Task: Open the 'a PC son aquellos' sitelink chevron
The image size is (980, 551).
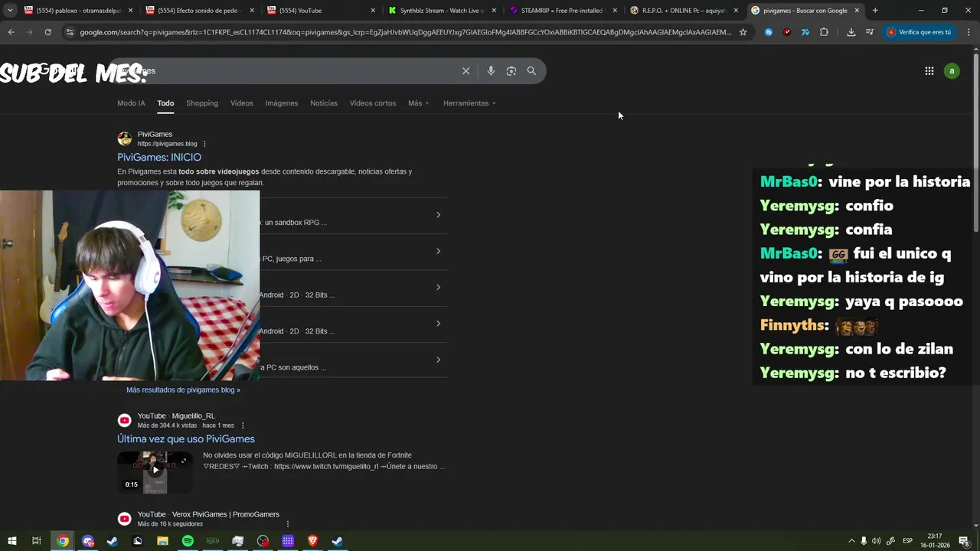Action: point(438,360)
